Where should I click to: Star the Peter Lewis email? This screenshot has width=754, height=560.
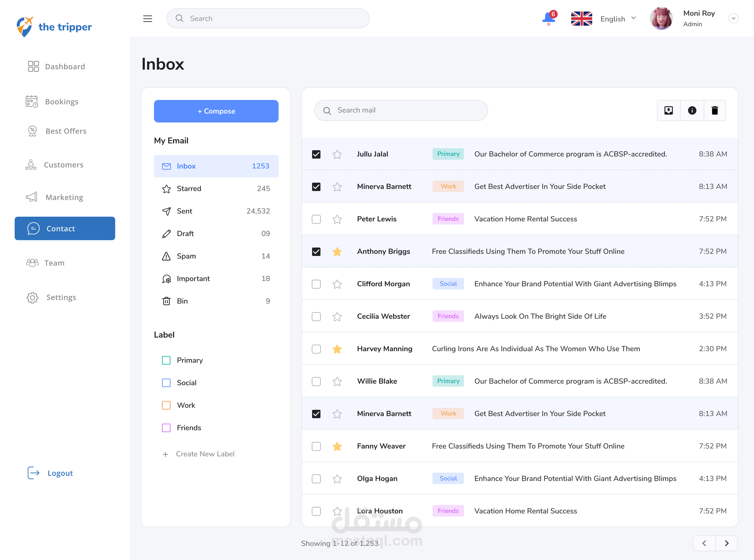337,219
